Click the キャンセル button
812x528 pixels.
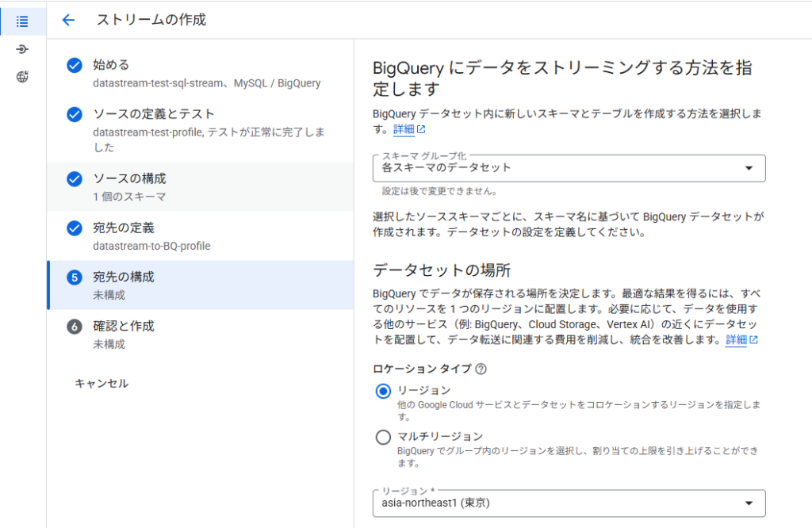tap(101, 384)
